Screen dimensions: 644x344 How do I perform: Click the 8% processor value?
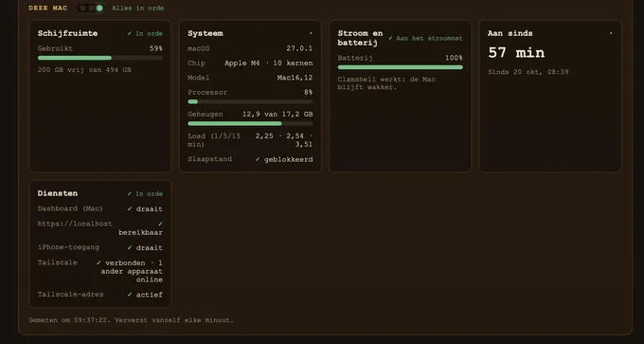pos(309,93)
